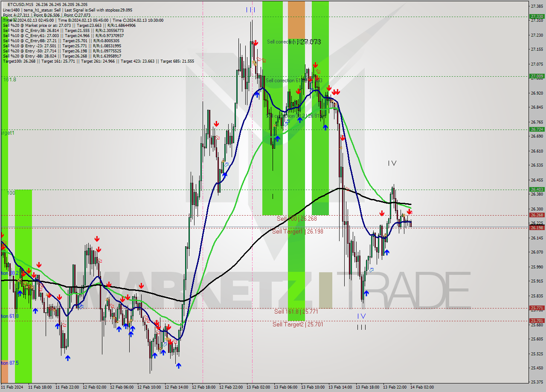
Task: Click green price tag 27.009 on axis
Action: pyautogui.click(x=537, y=76)
